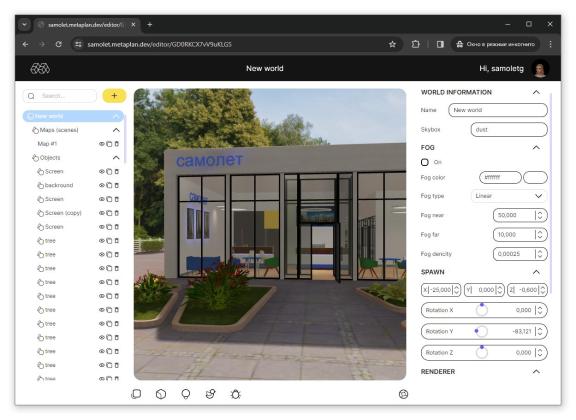The image size is (576, 420).
Task: Open the Fog type Linear dropdown
Action: click(x=508, y=196)
